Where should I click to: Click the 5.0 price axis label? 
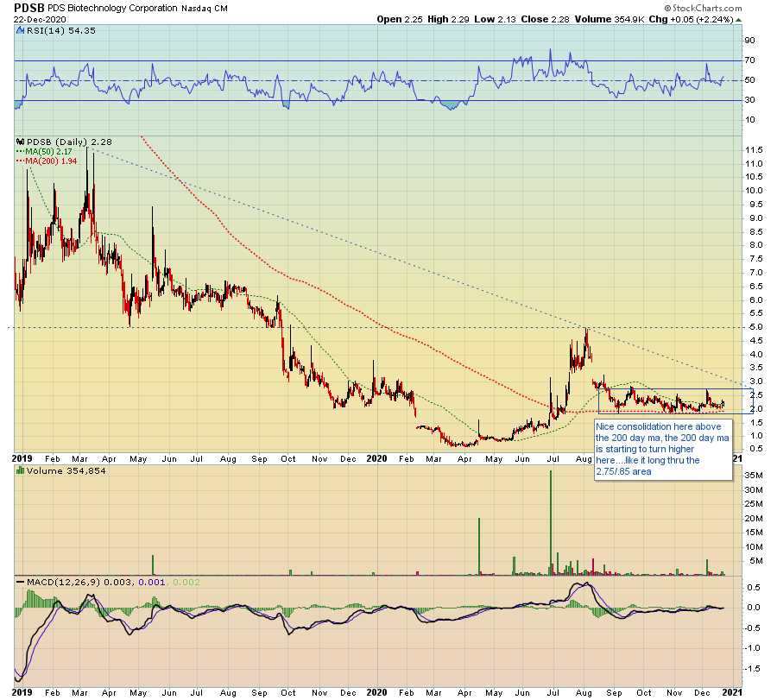pos(756,327)
